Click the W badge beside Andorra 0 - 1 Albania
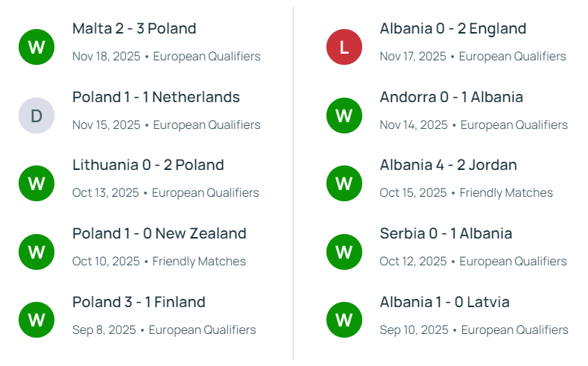This screenshot has width=588, height=366. [344, 116]
